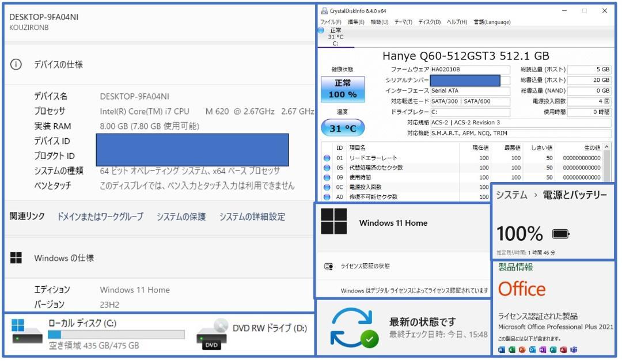Click the Windows Update sync status icon
The width and height of the screenshot is (622, 364).
point(354,328)
